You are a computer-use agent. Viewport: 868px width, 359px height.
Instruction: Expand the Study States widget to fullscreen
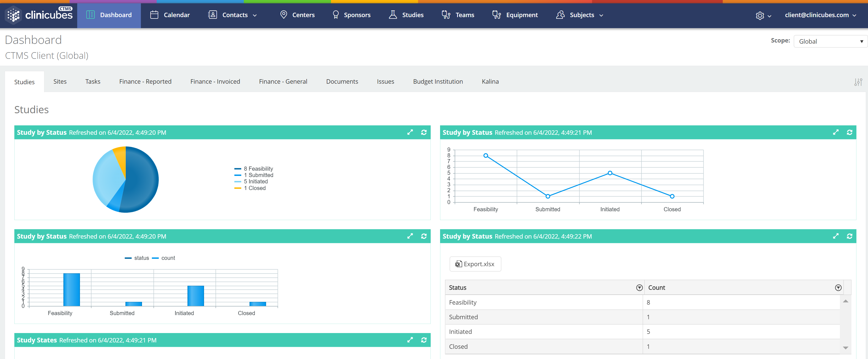point(410,340)
